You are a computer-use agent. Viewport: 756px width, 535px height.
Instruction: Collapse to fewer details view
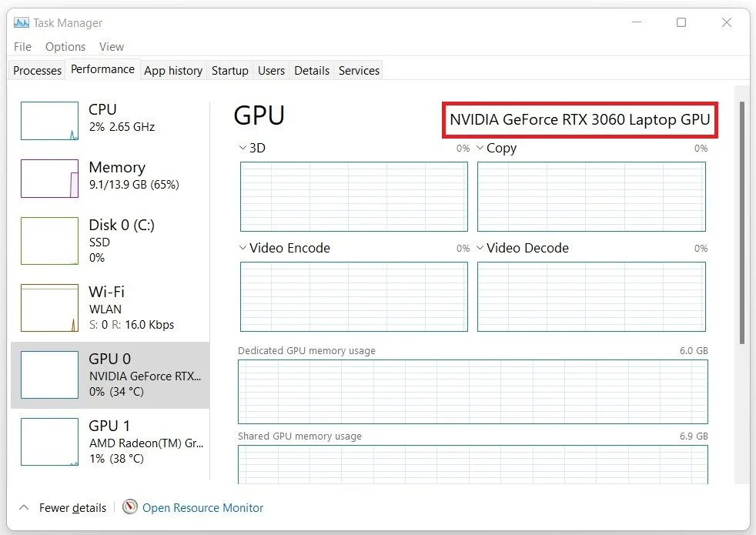point(62,507)
